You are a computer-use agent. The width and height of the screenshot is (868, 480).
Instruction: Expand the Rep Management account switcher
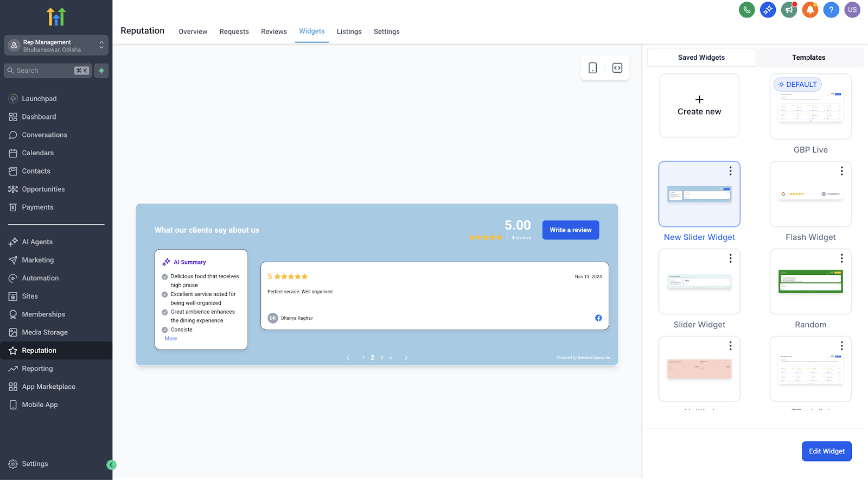(x=56, y=46)
